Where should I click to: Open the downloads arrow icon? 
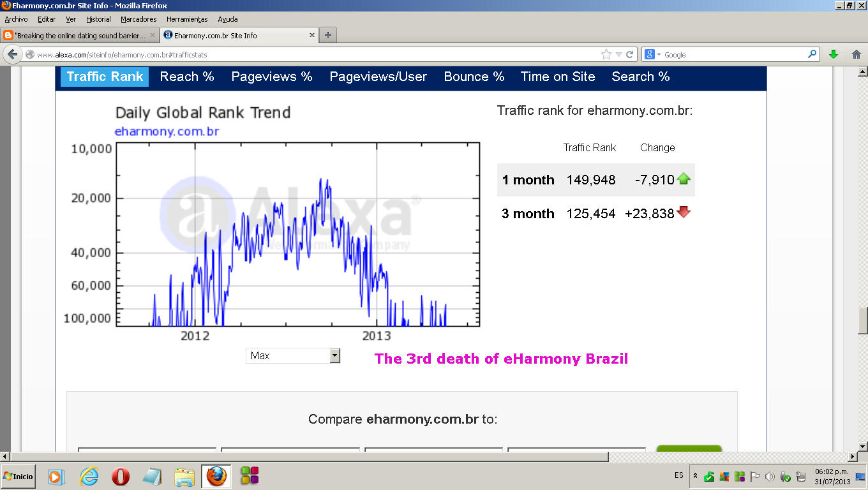pyautogui.click(x=834, y=55)
